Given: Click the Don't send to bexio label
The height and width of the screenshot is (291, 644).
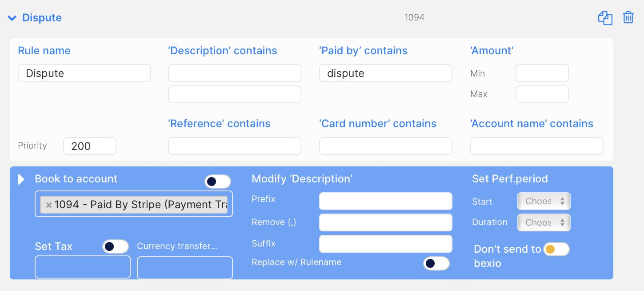Looking at the screenshot, I should pyautogui.click(x=508, y=256).
